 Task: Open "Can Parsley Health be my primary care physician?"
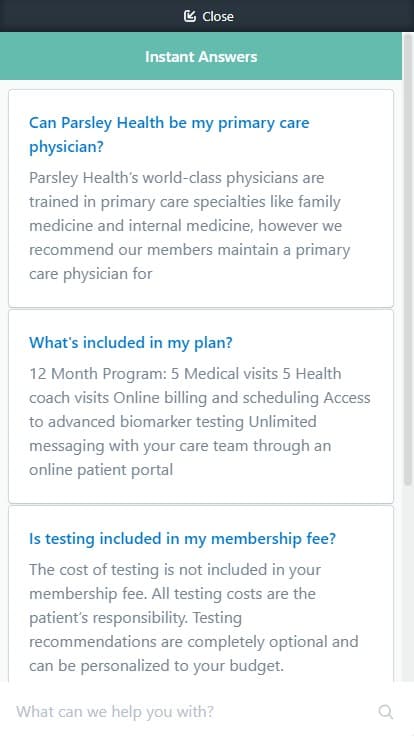[x=169, y=135]
